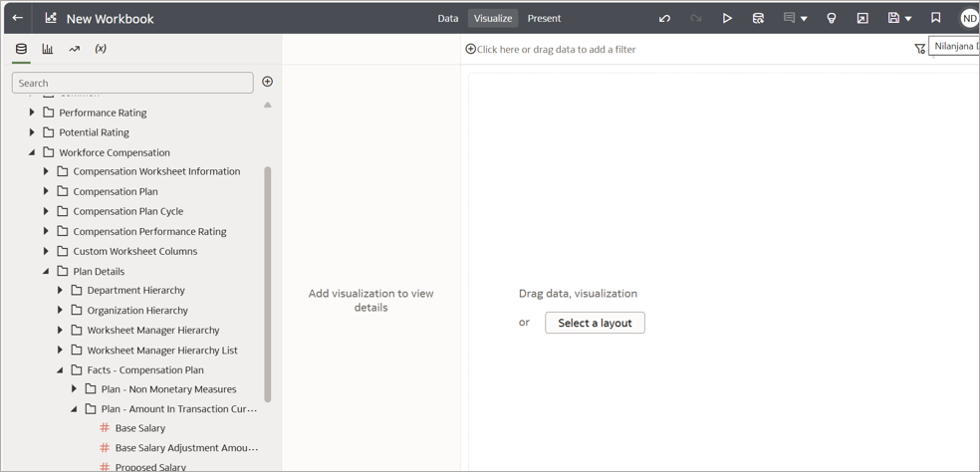Open the Visualizations panel chart icon

[47, 49]
